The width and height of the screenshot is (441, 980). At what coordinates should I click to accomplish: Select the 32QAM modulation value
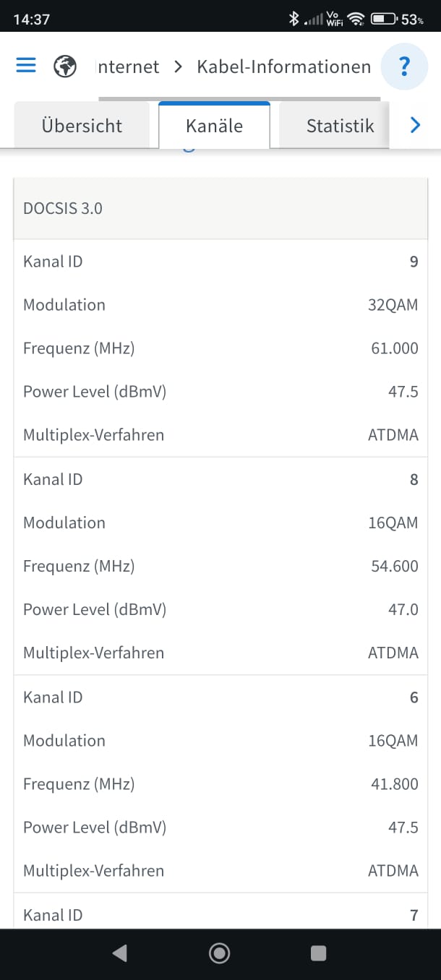click(x=393, y=305)
